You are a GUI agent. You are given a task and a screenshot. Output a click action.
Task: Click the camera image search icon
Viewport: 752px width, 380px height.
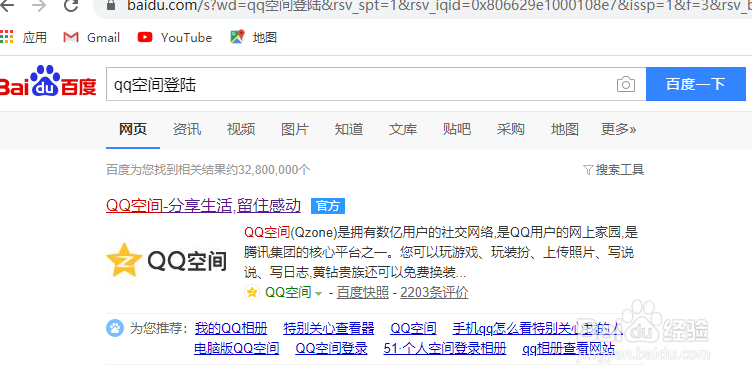pyautogui.click(x=625, y=85)
